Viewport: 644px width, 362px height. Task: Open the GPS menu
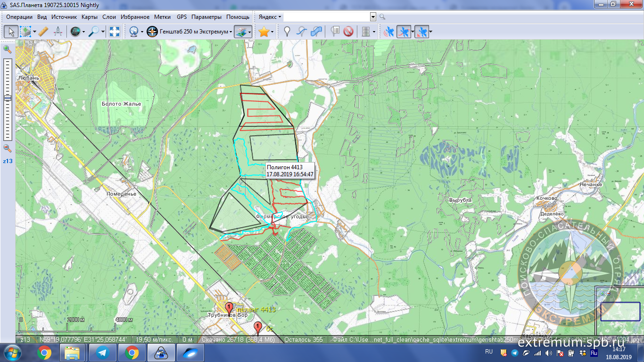pyautogui.click(x=182, y=17)
